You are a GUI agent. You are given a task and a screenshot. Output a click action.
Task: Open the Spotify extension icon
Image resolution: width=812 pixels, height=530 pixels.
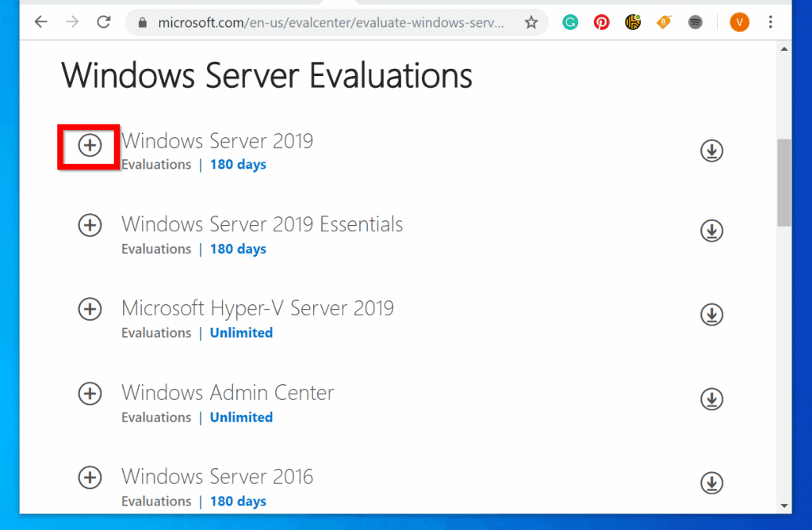tap(695, 22)
